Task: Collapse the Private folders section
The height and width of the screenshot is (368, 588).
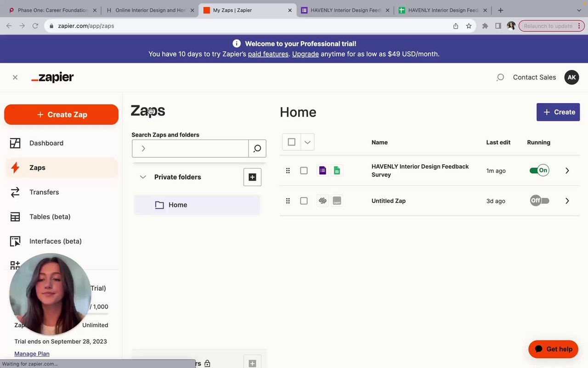Action: [x=143, y=177]
